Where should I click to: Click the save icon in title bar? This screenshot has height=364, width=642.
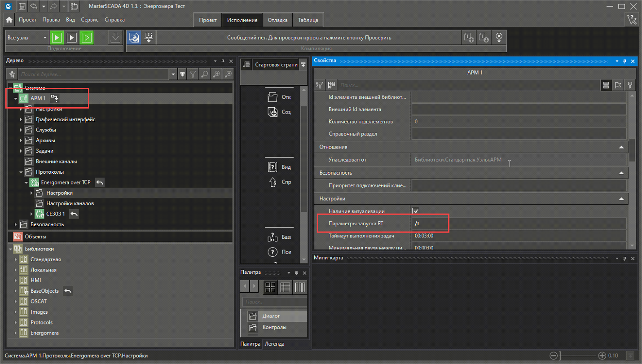22,6
